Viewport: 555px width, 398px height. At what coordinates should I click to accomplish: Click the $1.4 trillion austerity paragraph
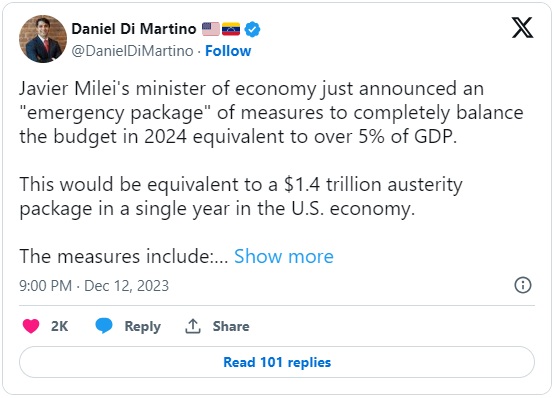pyautogui.click(x=241, y=197)
